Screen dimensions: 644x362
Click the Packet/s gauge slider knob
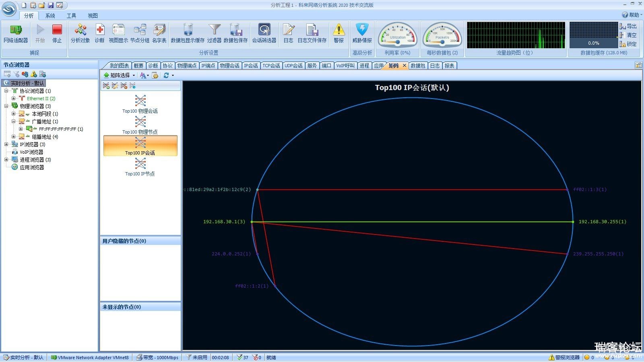[x=442, y=41]
